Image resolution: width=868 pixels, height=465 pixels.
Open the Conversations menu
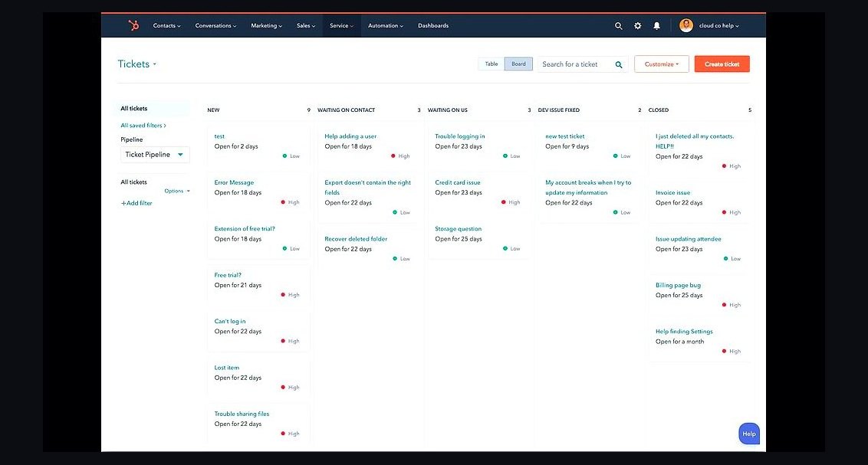pyautogui.click(x=216, y=26)
